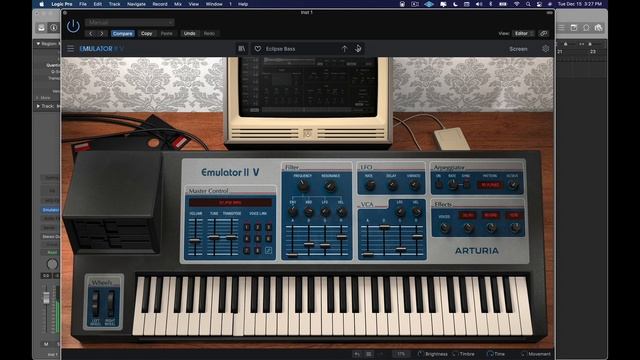Screen dimensions: 640x360
Task: Click the VCA LFO knob
Action: pos(400,211)
